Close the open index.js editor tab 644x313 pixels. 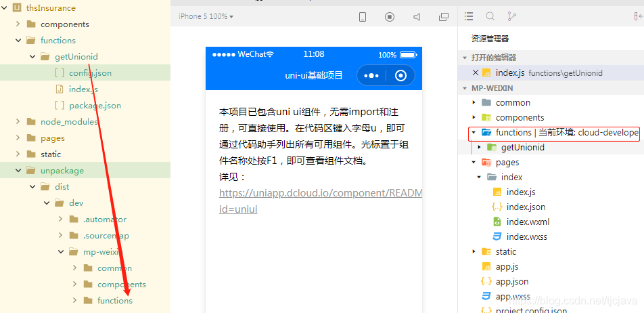click(476, 72)
